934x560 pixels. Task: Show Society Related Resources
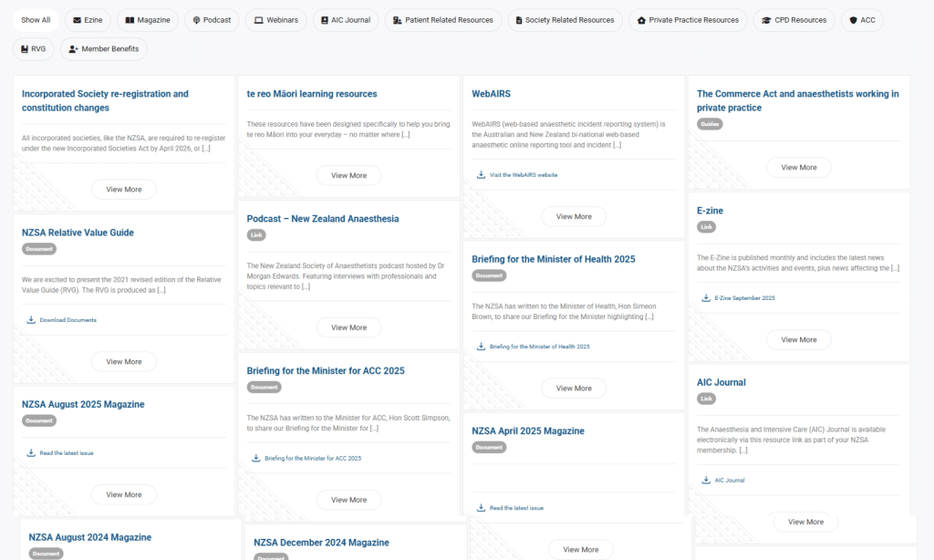point(565,20)
